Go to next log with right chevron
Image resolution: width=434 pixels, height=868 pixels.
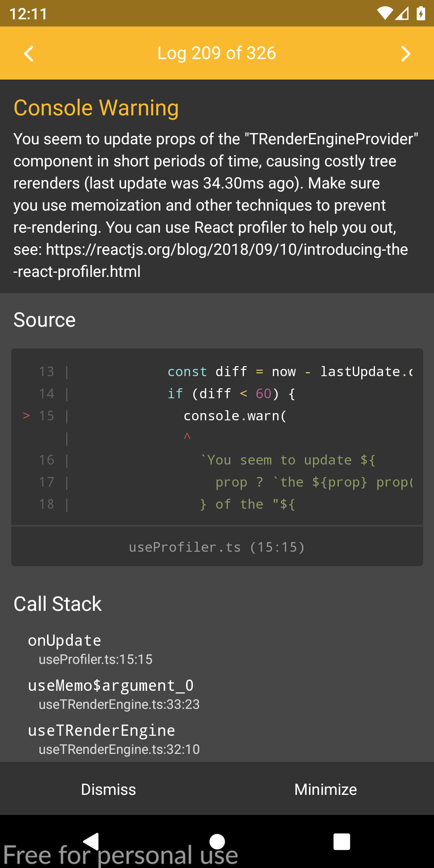405,53
